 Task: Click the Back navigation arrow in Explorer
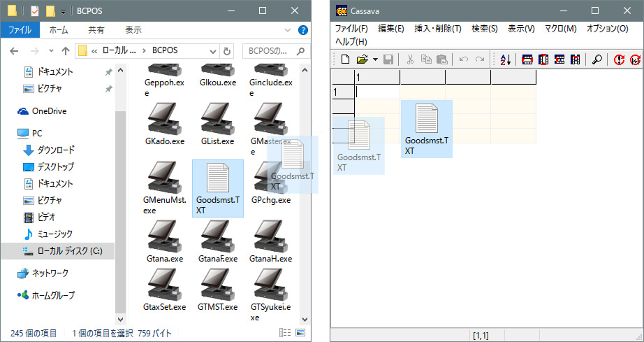coord(15,50)
